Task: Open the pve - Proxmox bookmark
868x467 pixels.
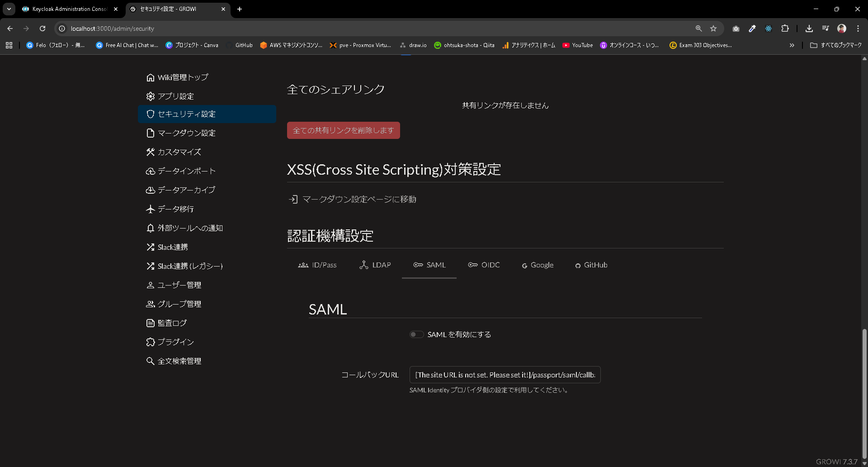Action: tap(360, 45)
